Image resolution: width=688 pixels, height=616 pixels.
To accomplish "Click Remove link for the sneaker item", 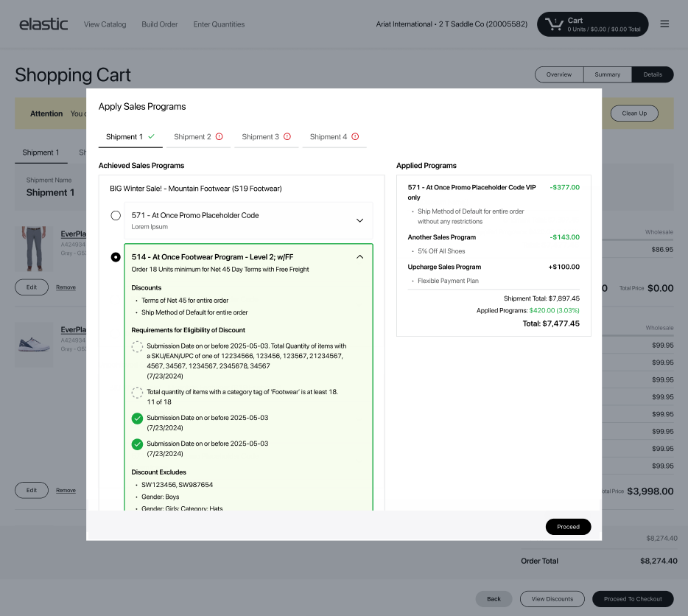I will coord(66,491).
